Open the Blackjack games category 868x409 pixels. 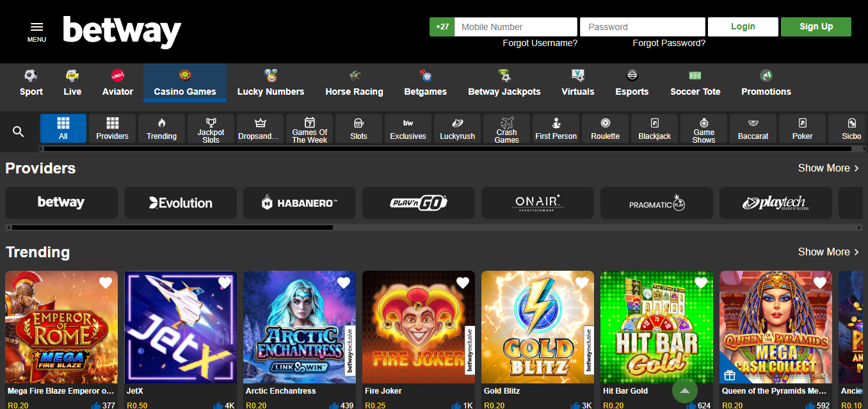pyautogui.click(x=654, y=128)
